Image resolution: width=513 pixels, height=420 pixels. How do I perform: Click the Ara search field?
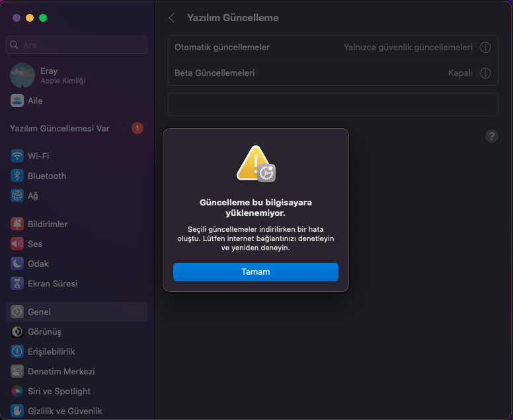pos(77,45)
